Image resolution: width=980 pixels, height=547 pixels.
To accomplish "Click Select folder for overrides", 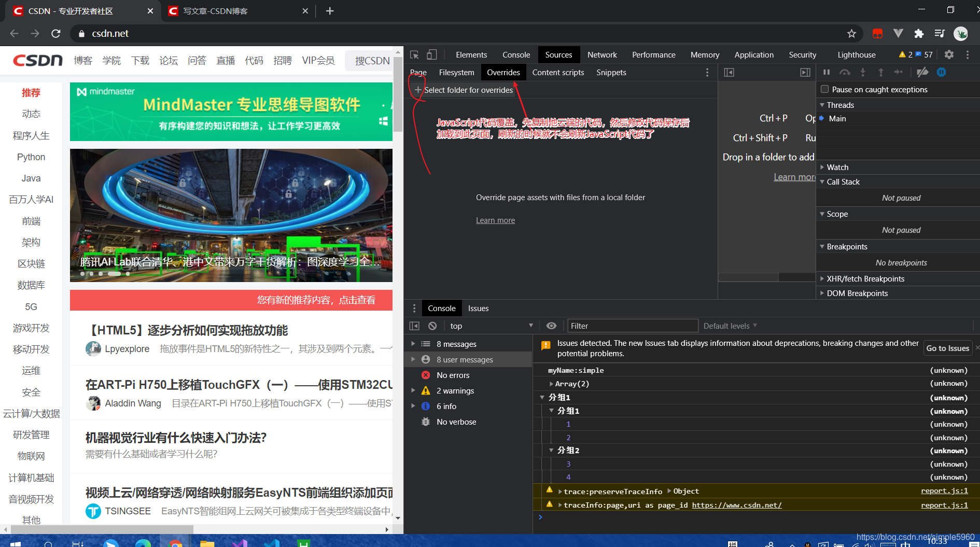I will (x=464, y=90).
